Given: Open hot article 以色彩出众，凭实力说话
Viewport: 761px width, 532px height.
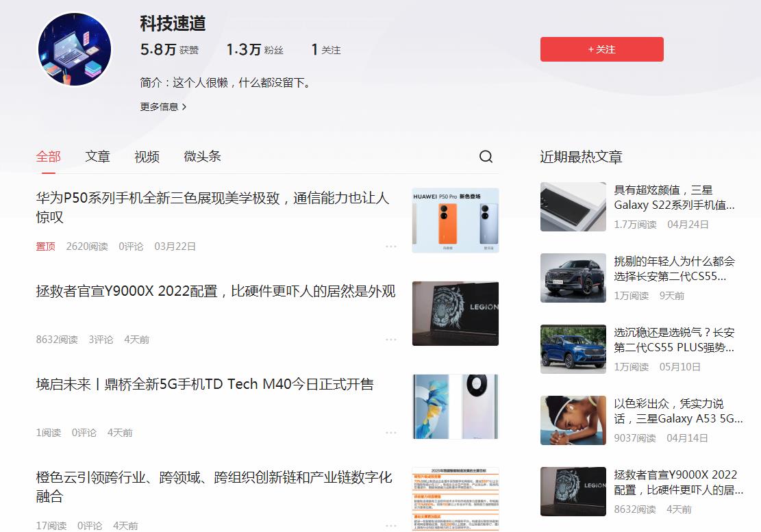Looking at the screenshot, I should click(x=678, y=411).
